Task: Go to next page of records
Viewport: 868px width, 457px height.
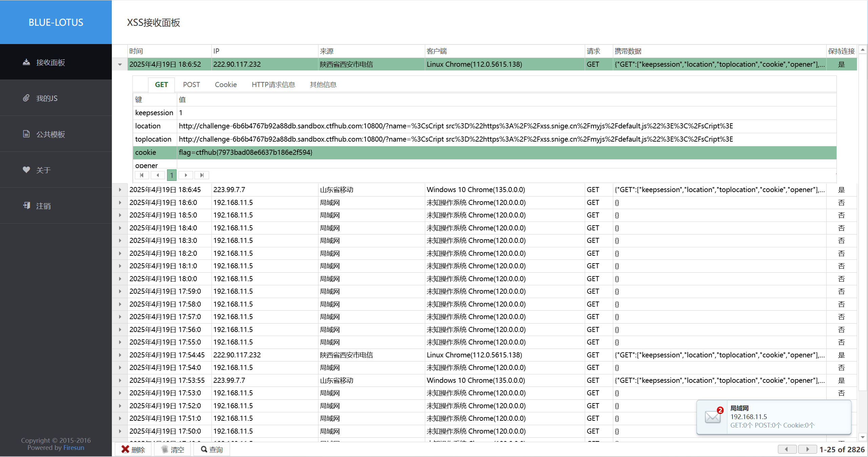Action: (x=807, y=449)
